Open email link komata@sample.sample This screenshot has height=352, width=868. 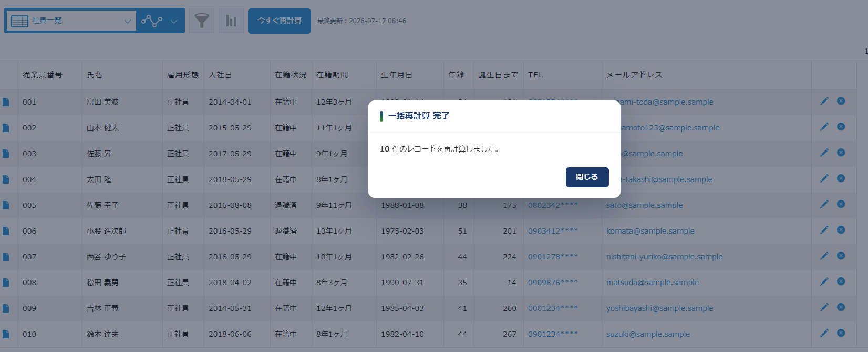tap(650, 231)
